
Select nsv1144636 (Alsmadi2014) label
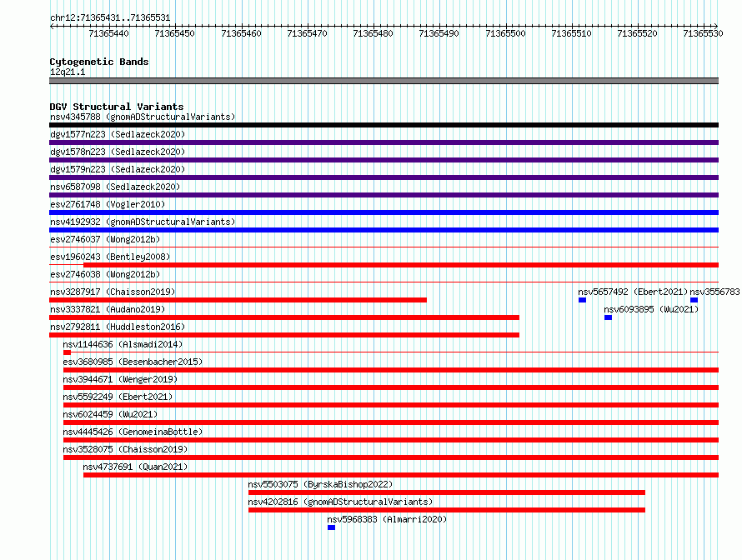click(123, 344)
